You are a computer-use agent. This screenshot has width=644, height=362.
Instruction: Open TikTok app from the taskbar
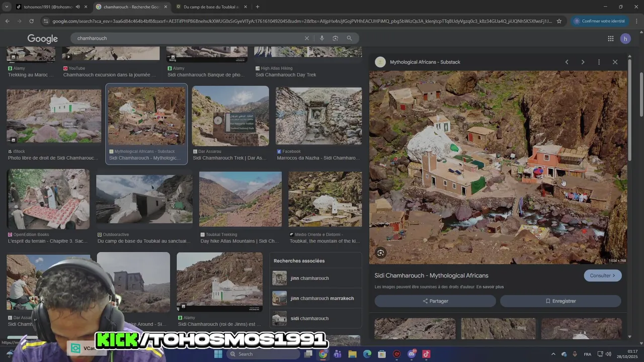[426, 354]
